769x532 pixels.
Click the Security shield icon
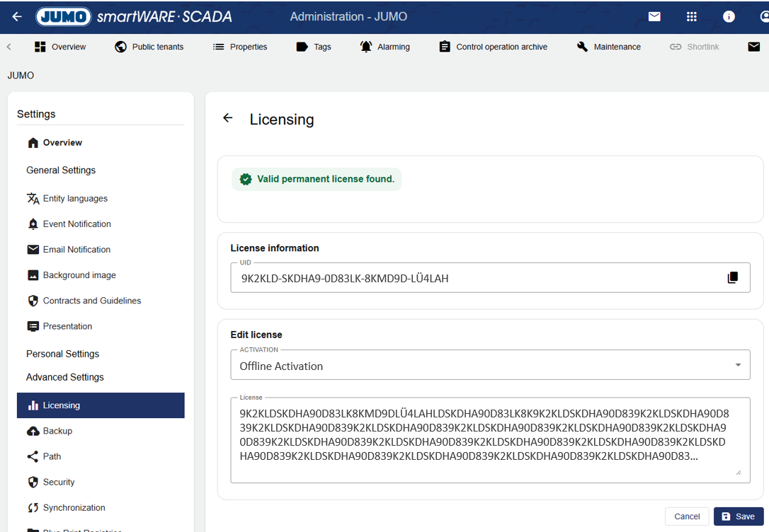pyautogui.click(x=33, y=482)
